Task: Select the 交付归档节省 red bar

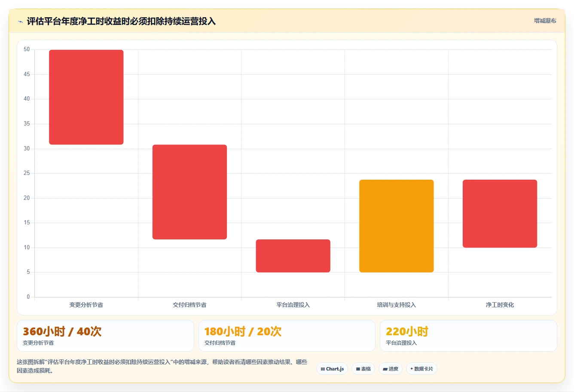Action: 189,192
